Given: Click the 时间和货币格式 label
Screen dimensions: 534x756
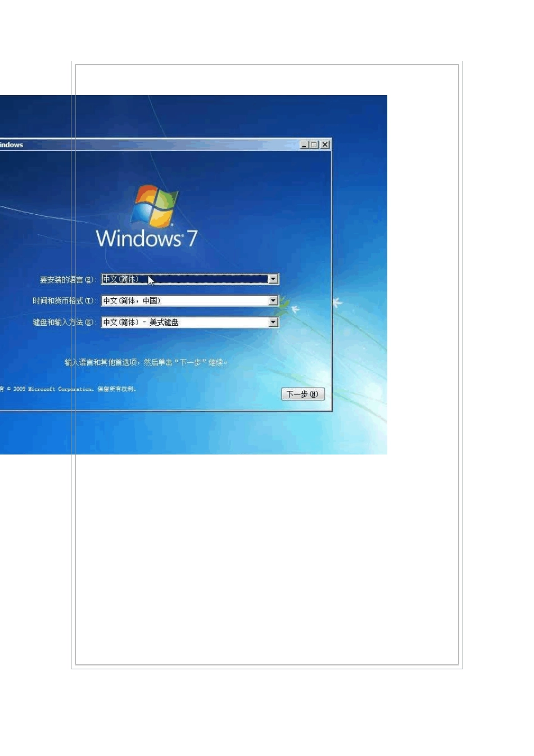Looking at the screenshot, I should (x=64, y=301).
